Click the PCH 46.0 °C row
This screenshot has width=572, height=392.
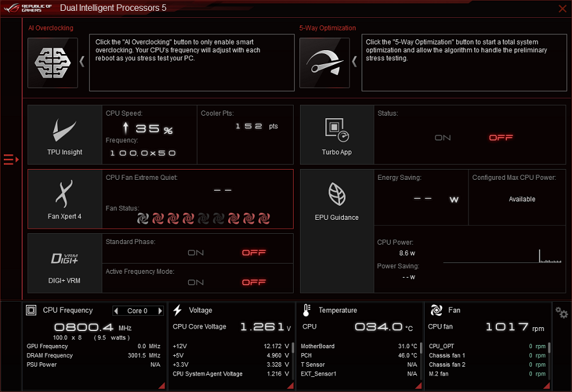(x=359, y=356)
